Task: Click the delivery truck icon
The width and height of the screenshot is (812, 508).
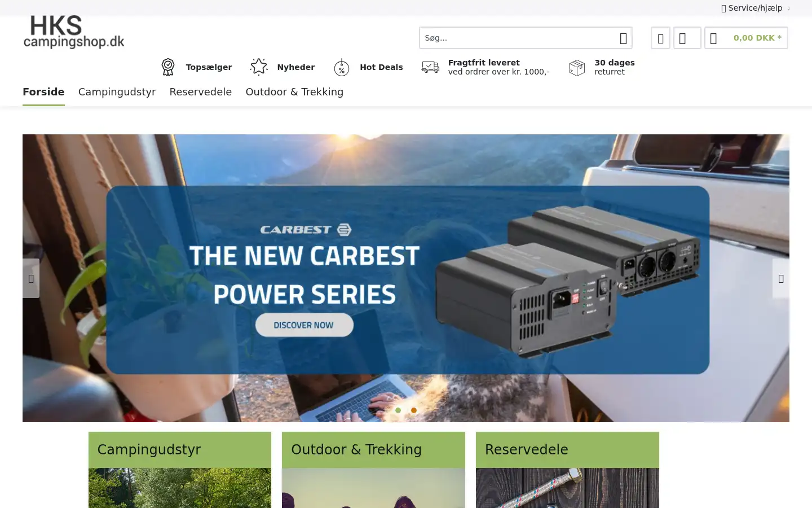Action: tap(430, 67)
